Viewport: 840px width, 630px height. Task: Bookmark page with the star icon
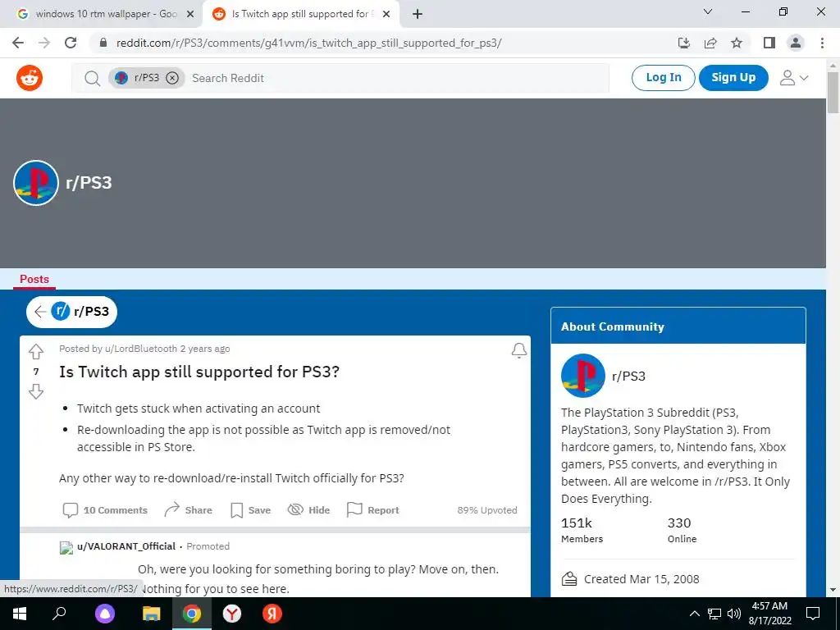pyautogui.click(x=737, y=43)
